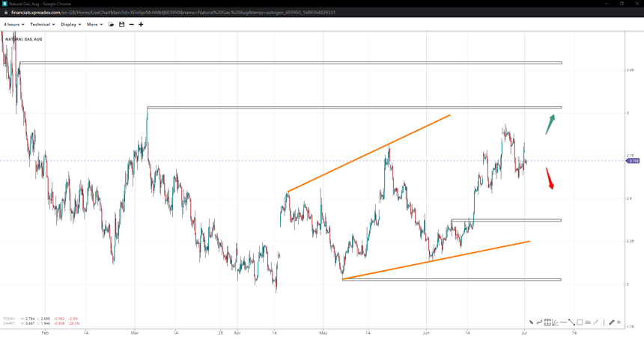Open the 4 hours timeframe dropdown
The width and height of the screenshot is (644, 339).
tap(14, 25)
